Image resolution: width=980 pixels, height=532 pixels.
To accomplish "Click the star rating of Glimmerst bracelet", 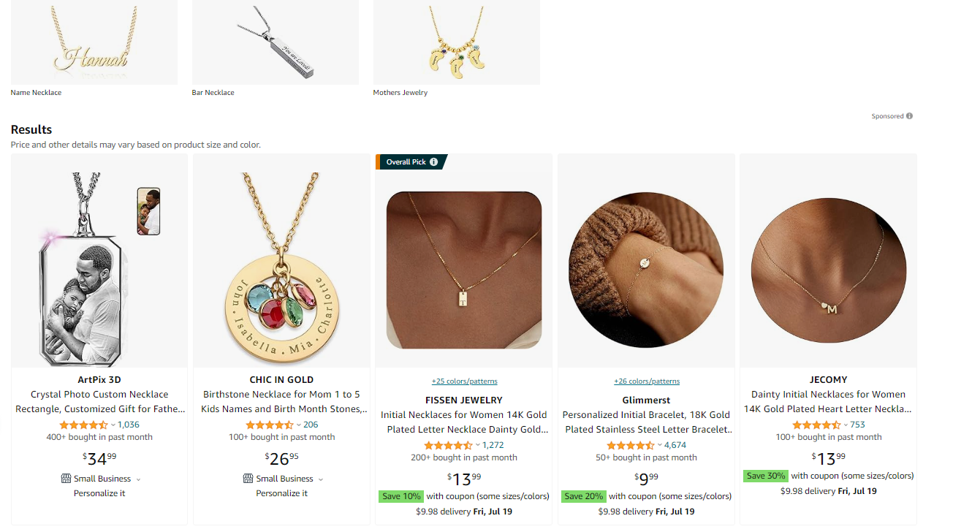I will pos(631,445).
